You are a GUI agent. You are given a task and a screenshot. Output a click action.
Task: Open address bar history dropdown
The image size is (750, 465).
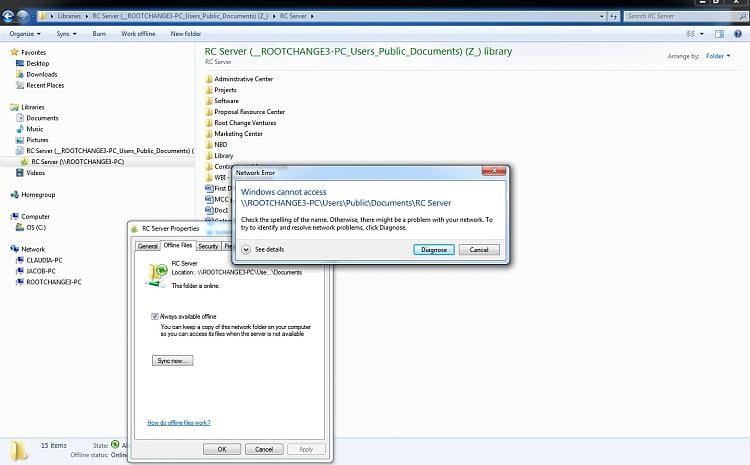(x=602, y=16)
